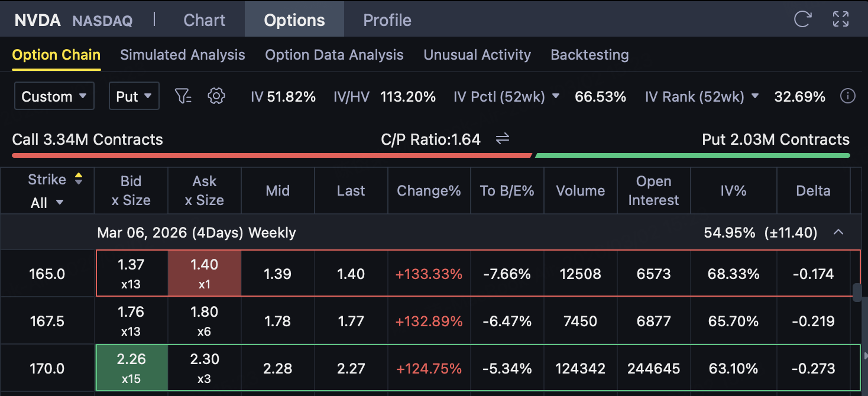This screenshot has height=396, width=868.
Task: Go to Simulated Analysis
Action: [182, 55]
